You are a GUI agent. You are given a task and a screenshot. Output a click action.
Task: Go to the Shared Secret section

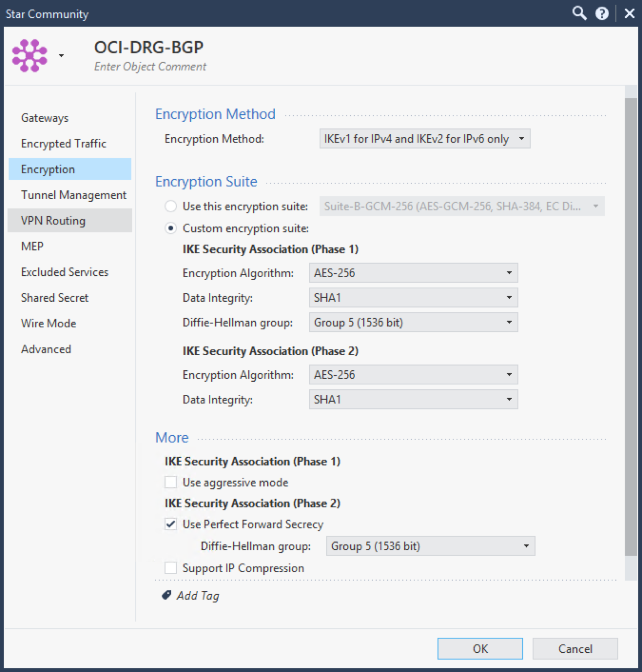[55, 298]
